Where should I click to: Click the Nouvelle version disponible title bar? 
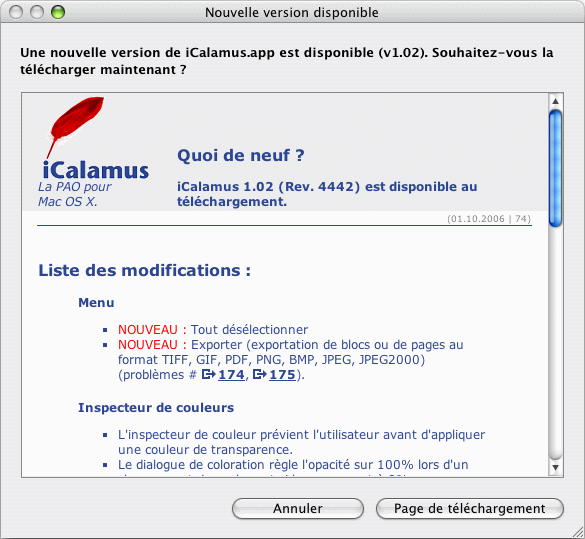pos(292,12)
